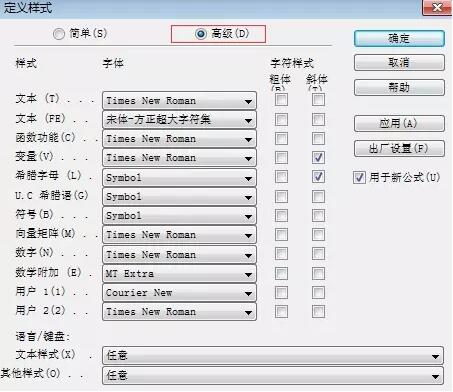The image size is (453, 392).
Task: Enable bold for 函数功能(C) row
Action: [281, 138]
